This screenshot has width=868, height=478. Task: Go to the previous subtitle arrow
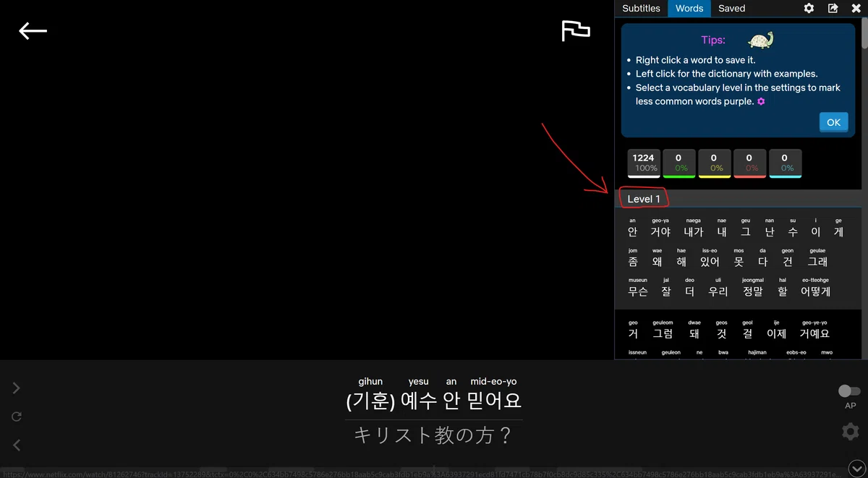click(x=16, y=445)
